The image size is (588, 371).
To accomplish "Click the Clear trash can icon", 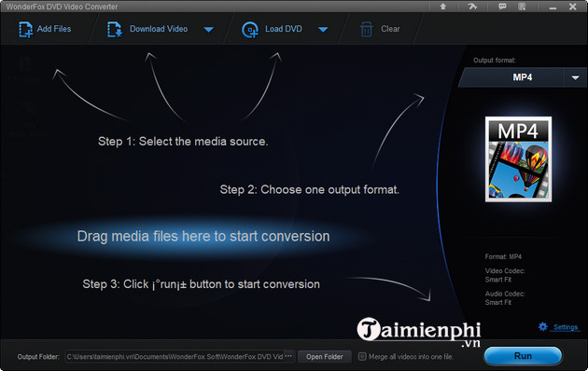I will pyautogui.click(x=367, y=30).
